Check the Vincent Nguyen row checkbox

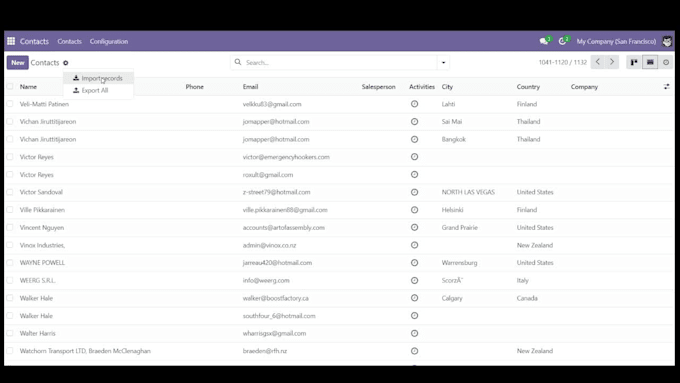10,227
